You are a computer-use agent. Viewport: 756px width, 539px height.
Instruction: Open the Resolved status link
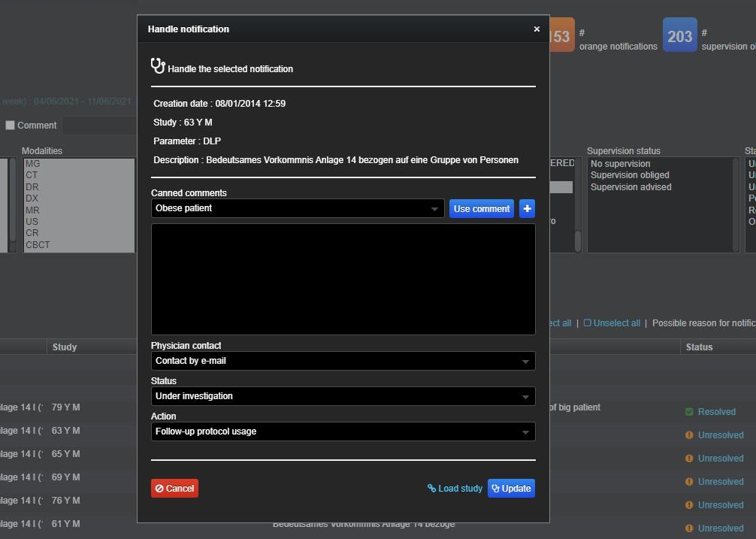point(716,412)
